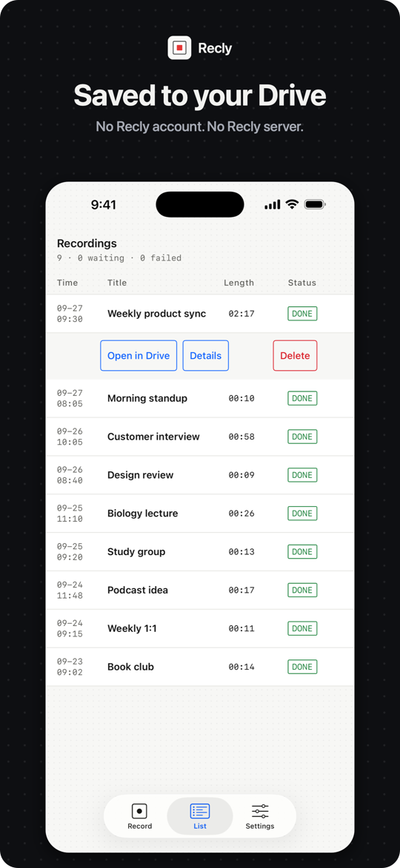Click DONE badge for Weekly 1:1
400x868 pixels.
pyautogui.click(x=302, y=628)
